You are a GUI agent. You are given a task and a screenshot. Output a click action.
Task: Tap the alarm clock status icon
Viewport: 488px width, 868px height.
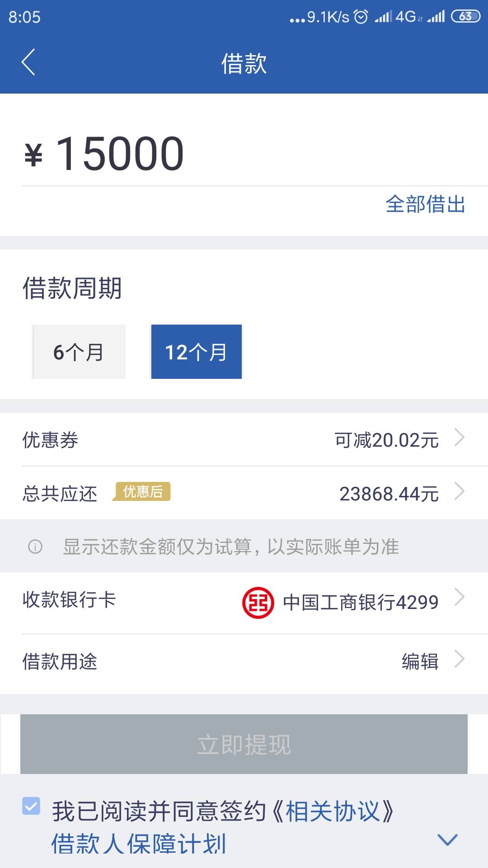[x=361, y=17]
